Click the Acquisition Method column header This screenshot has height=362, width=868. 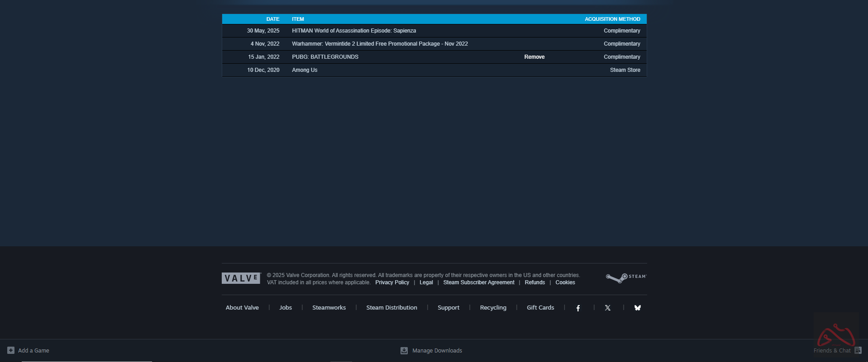612,19
